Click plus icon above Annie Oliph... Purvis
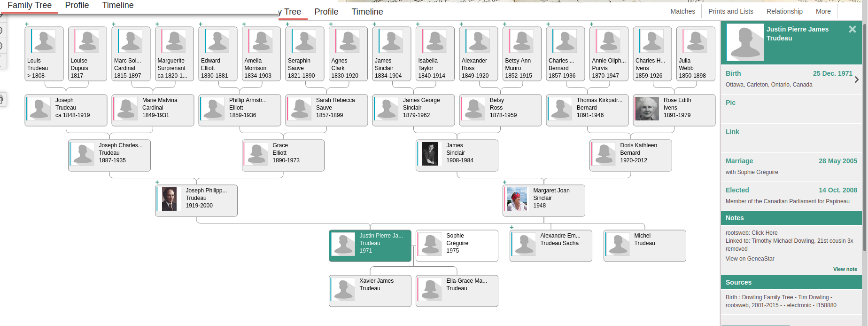 click(591, 24)
